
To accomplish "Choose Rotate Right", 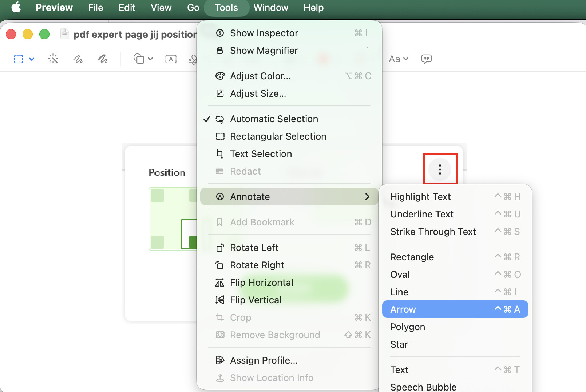I will coord(289,265).
